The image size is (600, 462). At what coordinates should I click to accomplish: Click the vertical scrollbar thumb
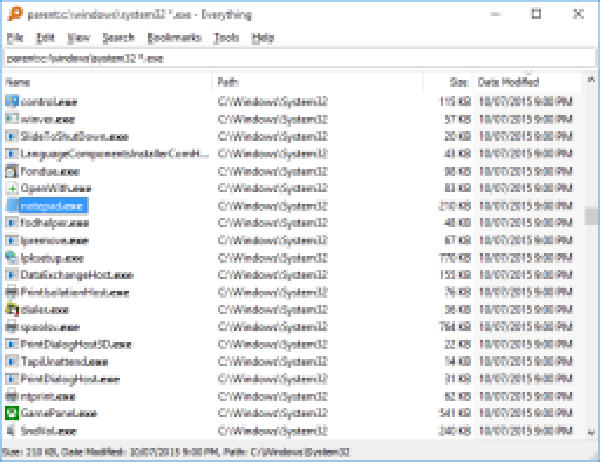pyautogui.click(x=591, y=216)
